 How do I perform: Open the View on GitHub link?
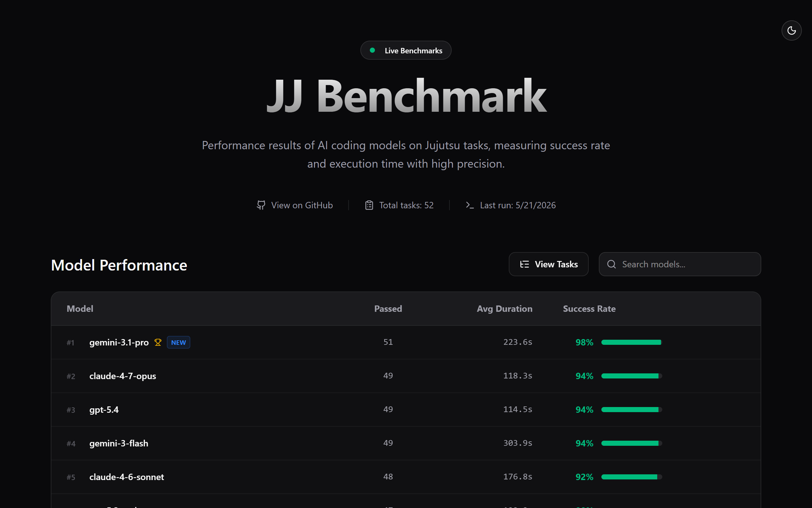click(295, 205)
